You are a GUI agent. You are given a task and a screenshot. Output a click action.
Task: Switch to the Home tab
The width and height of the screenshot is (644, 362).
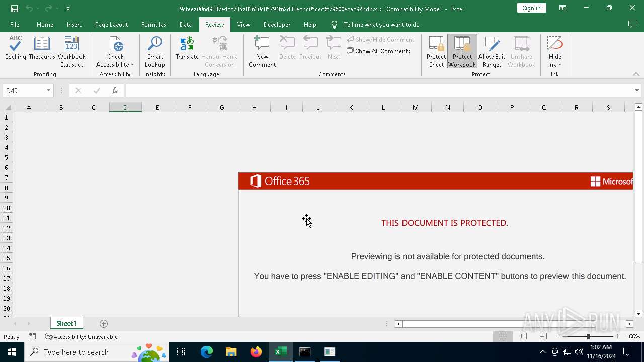point(45,25)
